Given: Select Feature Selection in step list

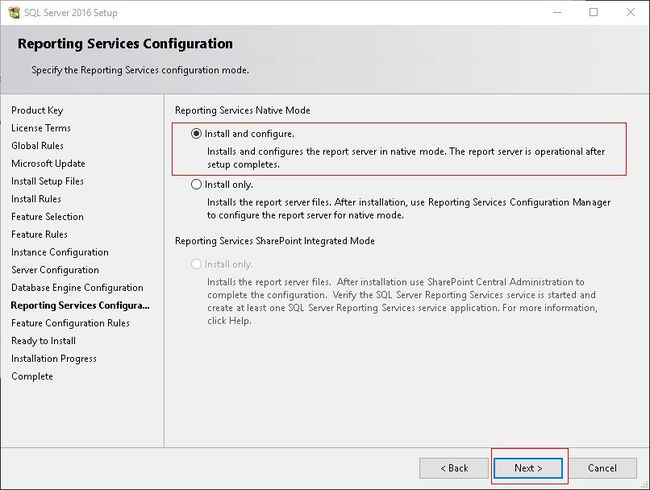Looking at the screenshot, I should 47,217.
